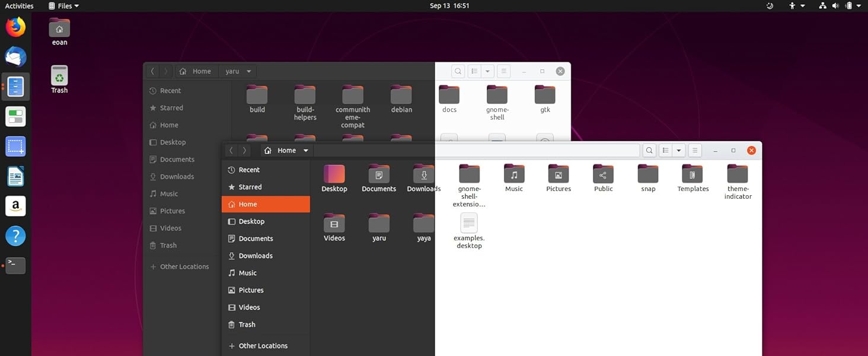868x356 pixels.
Task: Select highlighted Home in front window sidebar
Action: tap(266, 204)
